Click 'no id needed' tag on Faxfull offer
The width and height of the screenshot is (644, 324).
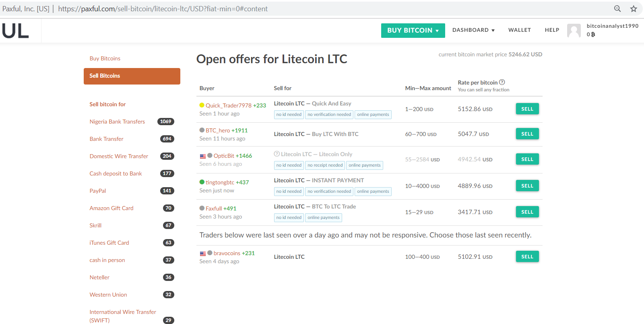point(289,218)
